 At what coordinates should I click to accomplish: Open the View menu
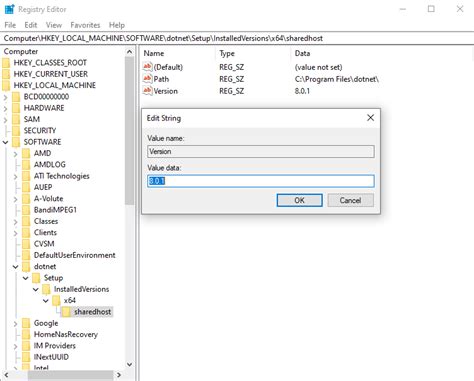54,25
